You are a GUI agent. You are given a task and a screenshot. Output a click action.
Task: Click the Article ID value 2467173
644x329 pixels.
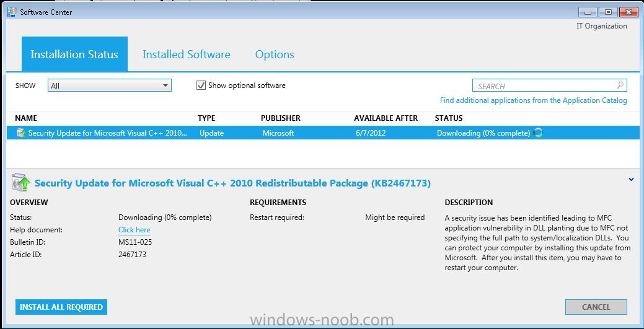click(132, 254)
